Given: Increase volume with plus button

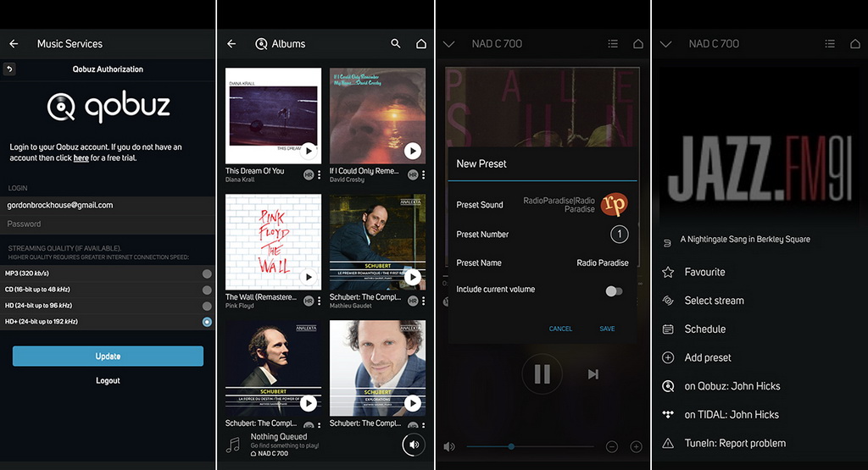Looking at the screenshot, I should [x=636, y=446].
